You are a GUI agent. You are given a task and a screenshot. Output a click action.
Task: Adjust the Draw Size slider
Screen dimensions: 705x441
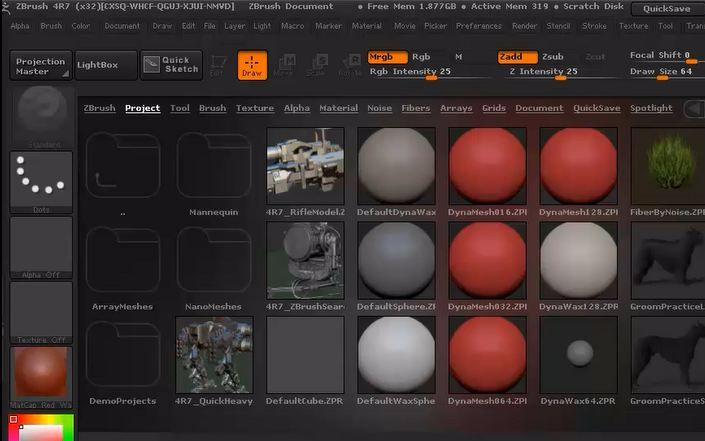(666, 73)
